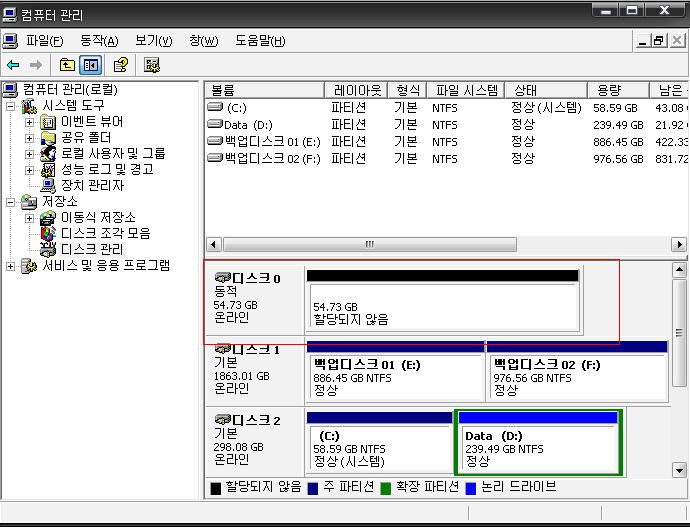The height and width of the screenshot is (527, 690).
Task: Select the (C:) volume row icon
Action: point(215,107)
